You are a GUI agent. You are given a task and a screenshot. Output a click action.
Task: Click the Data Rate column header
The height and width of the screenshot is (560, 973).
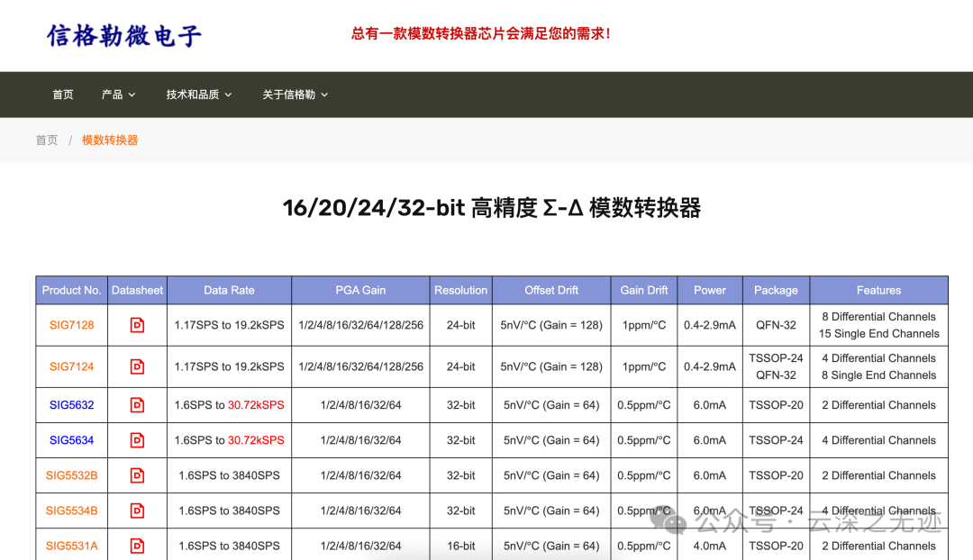[x=229, y=290]
